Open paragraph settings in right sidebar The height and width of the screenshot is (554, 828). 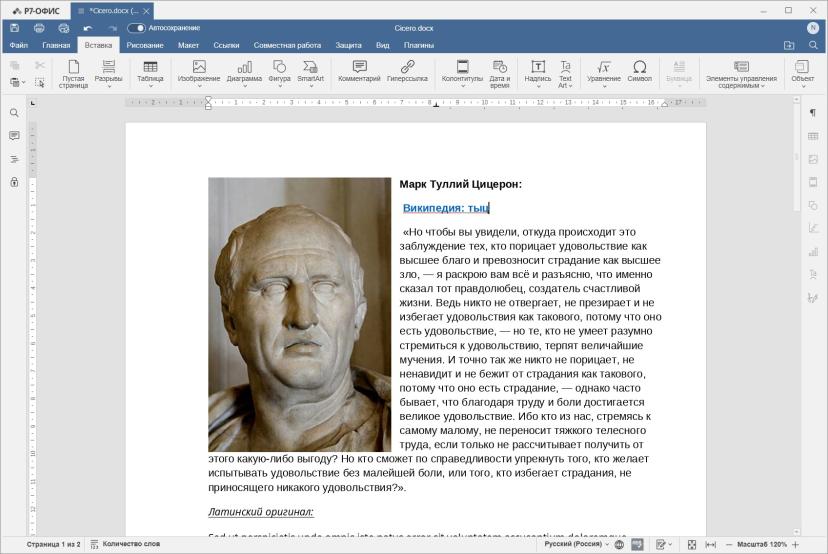[813, 113]
